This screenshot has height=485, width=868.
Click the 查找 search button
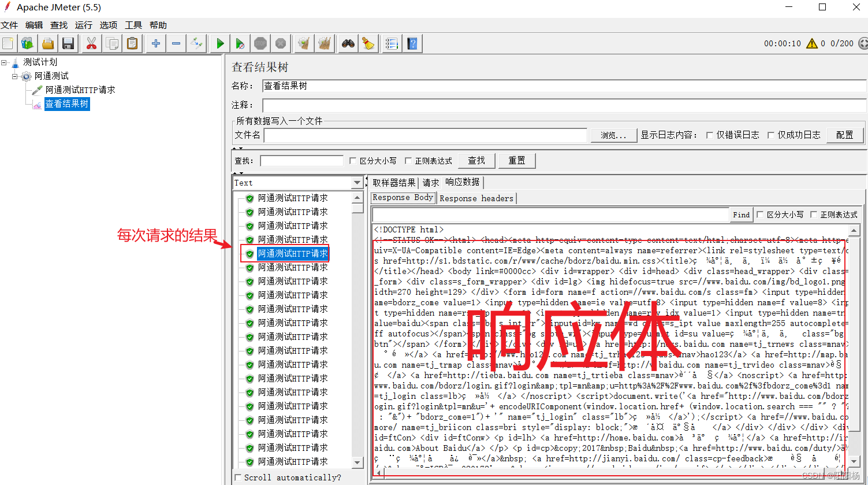pyautogui.click(x=476, y=161)
